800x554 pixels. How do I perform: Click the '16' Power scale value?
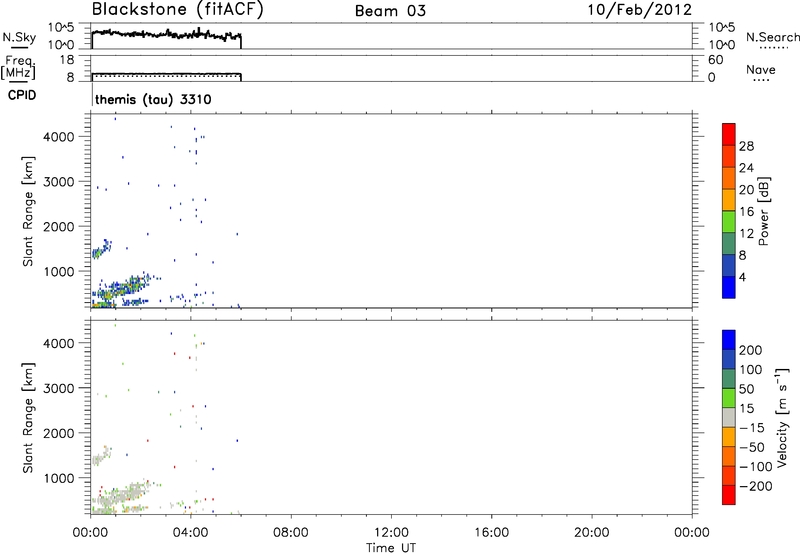[x=746, y=212]
